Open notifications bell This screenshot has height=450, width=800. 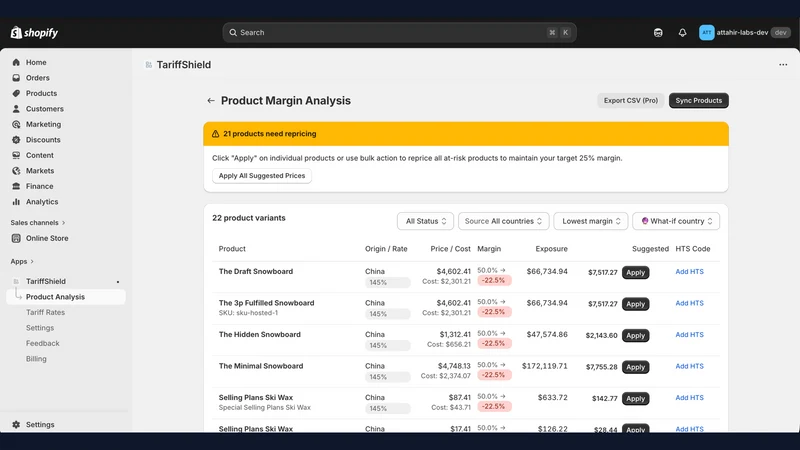(x=682, y=33)
